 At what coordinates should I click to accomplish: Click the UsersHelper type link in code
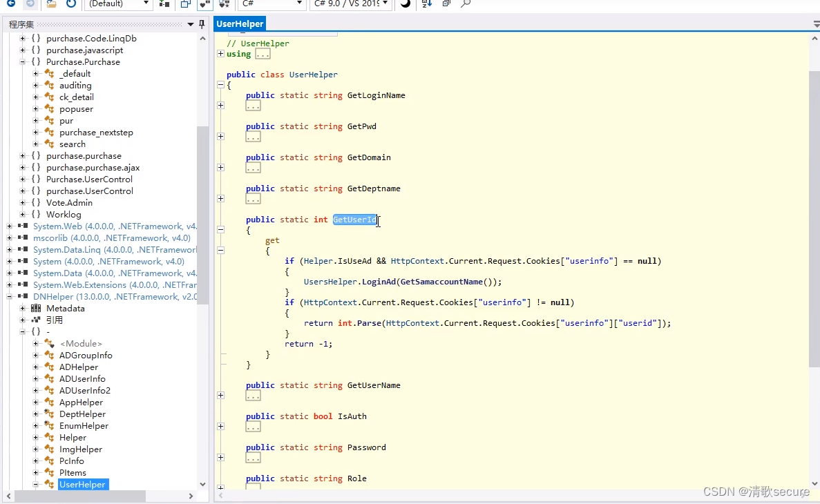tap(330, 282)
